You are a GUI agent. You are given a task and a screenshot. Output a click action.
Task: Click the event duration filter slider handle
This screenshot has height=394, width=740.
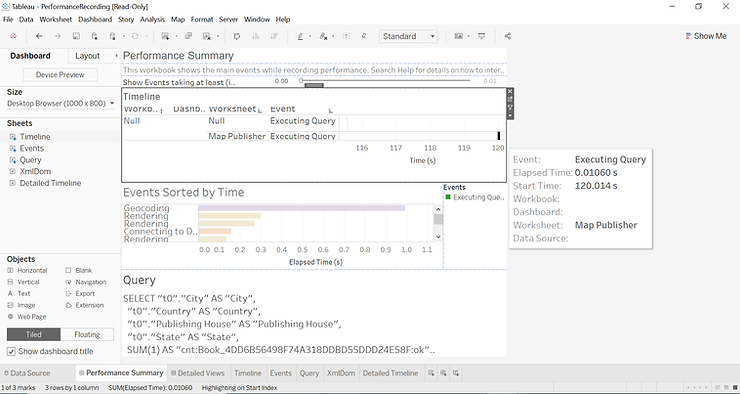click(301, 81)
